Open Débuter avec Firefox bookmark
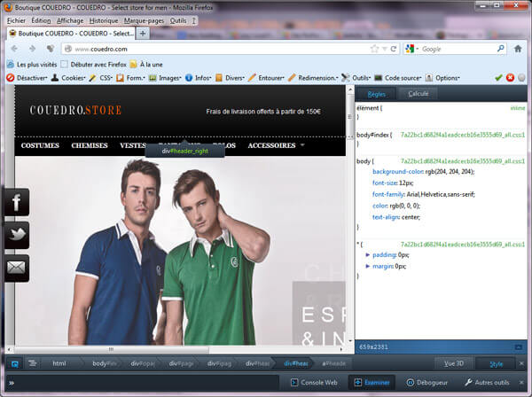Image resolution: width=532 pixels, height=397 pixels. pos(94,65)
